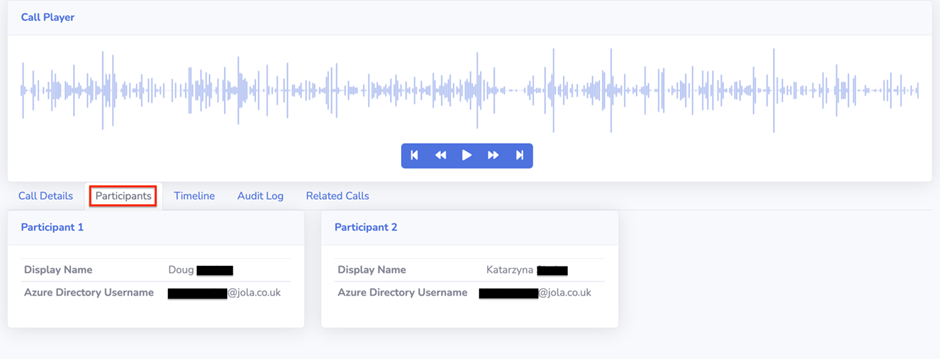Image resolution: width=940 pixels, height=360 pixels.
Task: Click Participant 2's jola.co.uk username
Action: tap(535, 293)
